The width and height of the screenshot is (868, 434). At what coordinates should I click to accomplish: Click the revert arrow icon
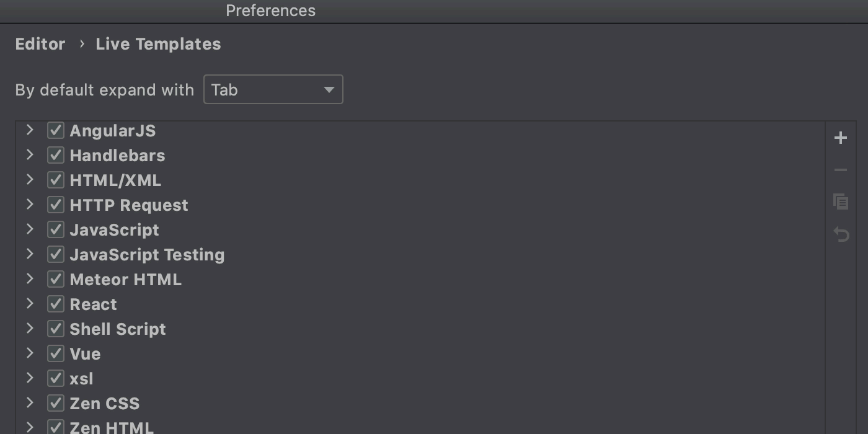(x=841, y=234)
